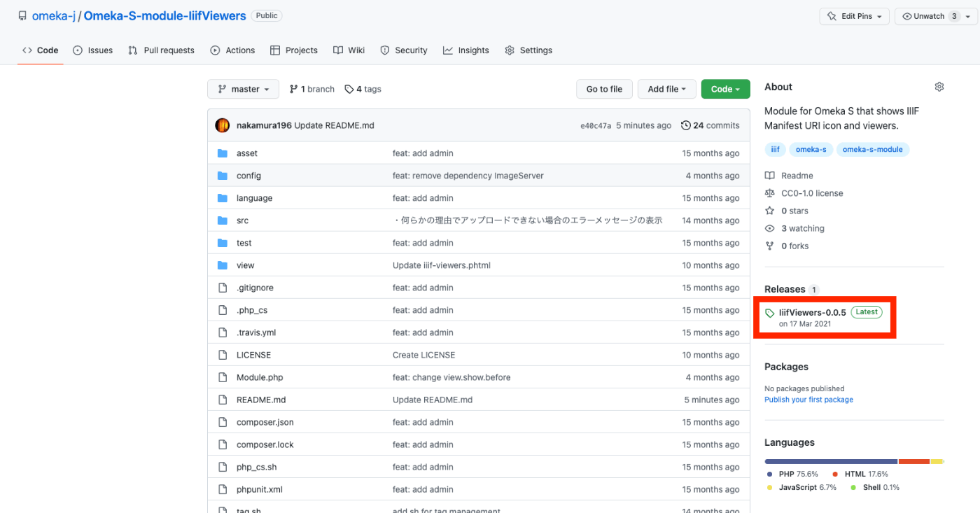
Task: Open About settings gear icon
Action: [939, 87]
